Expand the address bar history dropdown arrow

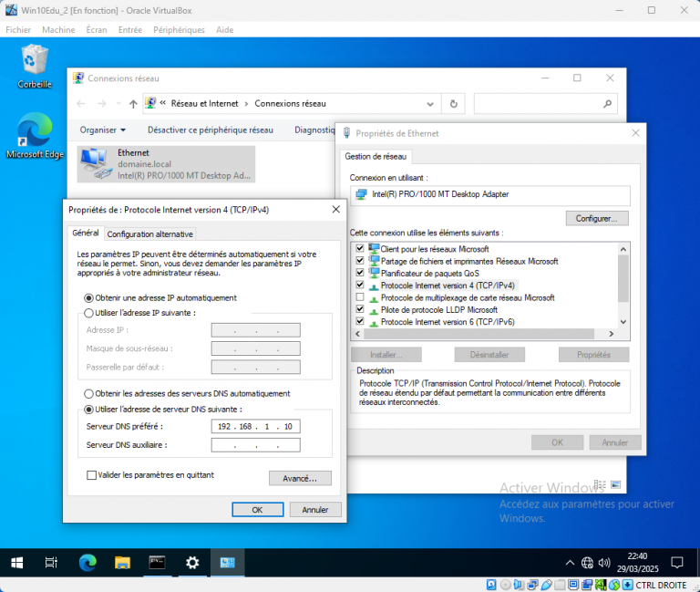434,104
